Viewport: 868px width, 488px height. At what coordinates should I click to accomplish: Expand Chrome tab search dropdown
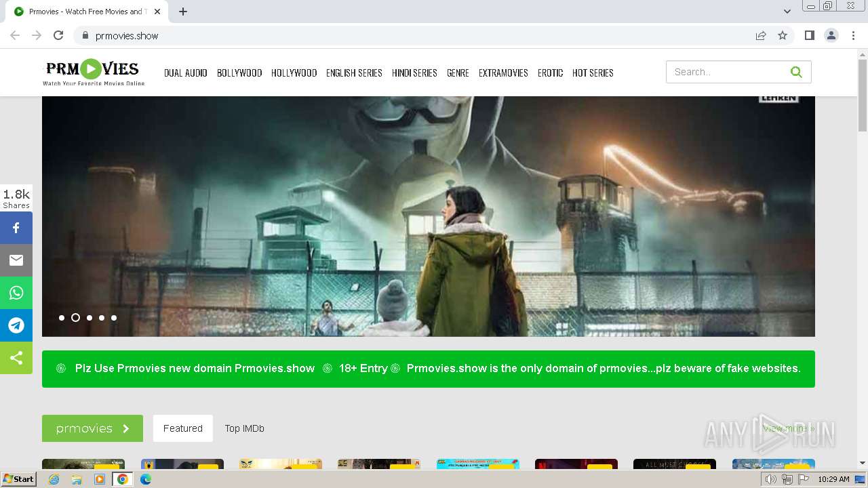click(x=787, y=12)
